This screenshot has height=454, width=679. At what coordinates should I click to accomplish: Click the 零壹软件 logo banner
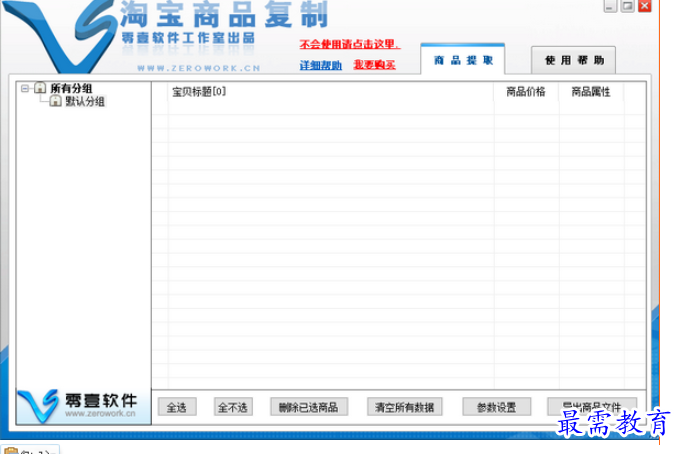pyautogui.click(x=84, y=406)
